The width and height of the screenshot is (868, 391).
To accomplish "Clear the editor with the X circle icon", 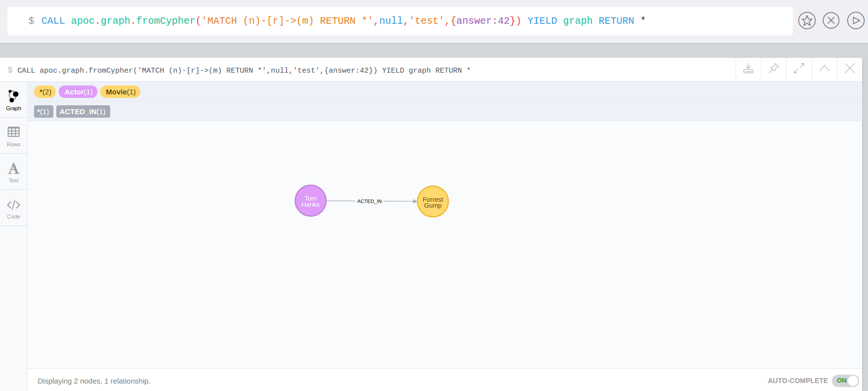I will point(831,21).
